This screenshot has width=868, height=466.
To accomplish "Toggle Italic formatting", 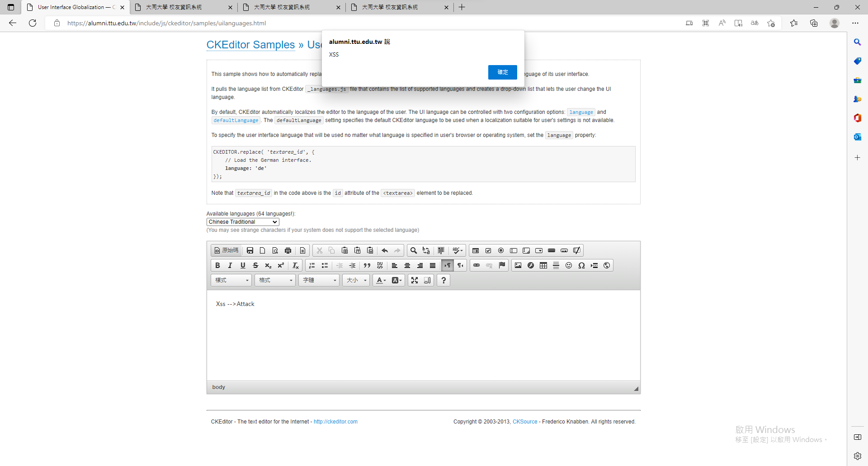I will click(230, 265).
